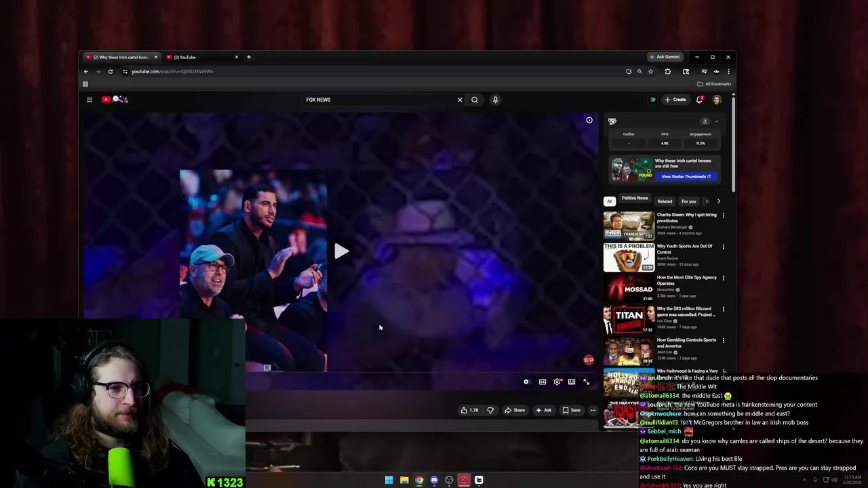The image size is (868, 488).
Task: Submit search with the magnifier button
Action: 475,100
